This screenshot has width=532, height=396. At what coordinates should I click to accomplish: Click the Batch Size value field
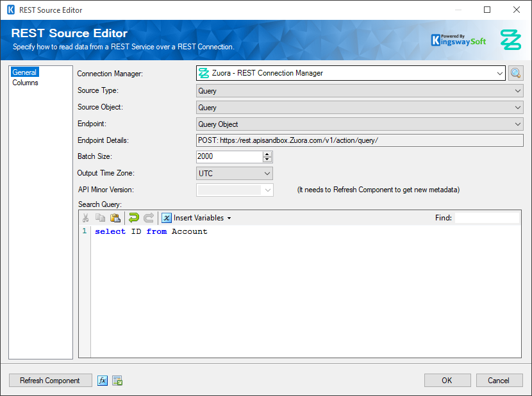pyautogui.click(x=229, y=156)
